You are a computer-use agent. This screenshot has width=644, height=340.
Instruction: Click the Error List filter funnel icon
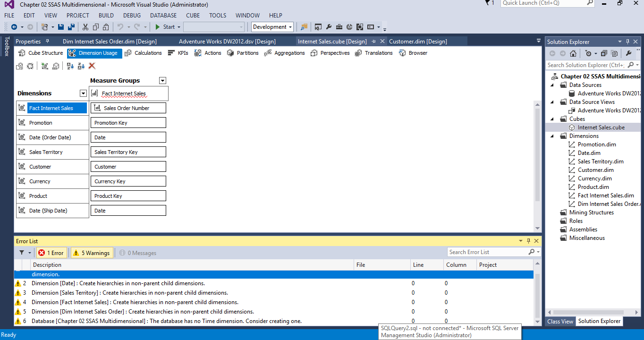[x=22, y=253]
